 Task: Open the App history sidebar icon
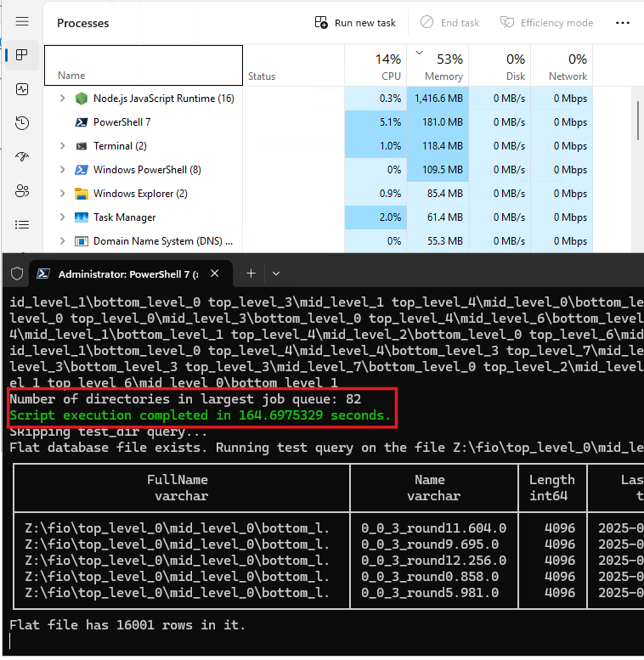pos(22,123)
